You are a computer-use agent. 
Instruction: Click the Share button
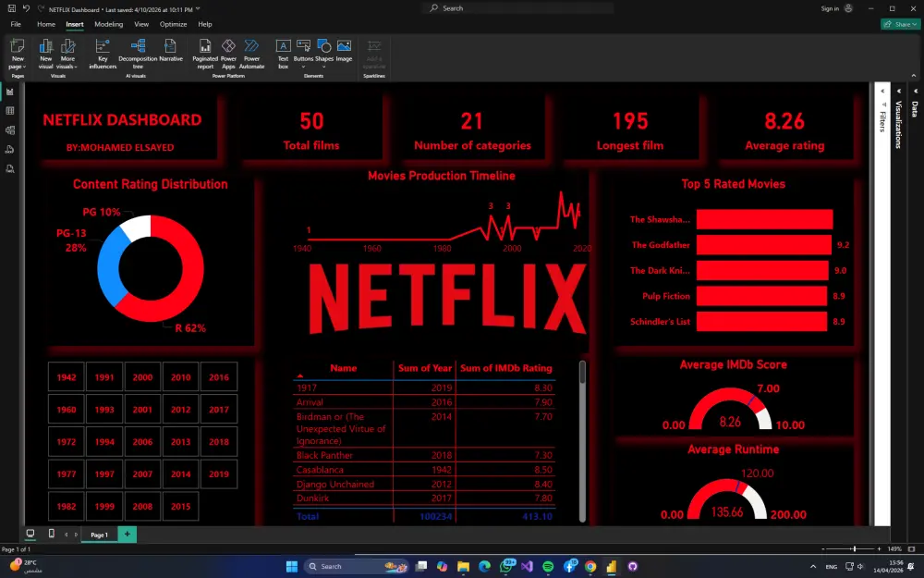[x=901, y=24]
